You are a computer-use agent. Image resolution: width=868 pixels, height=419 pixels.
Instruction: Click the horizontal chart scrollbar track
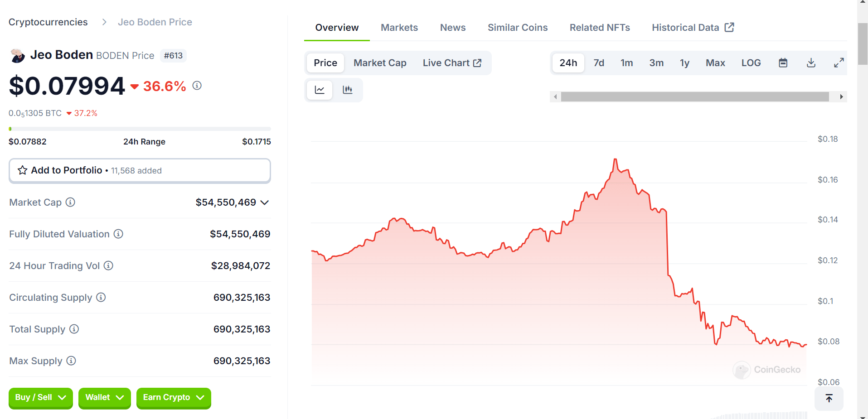pyautogui.click(x=694, y=97)
